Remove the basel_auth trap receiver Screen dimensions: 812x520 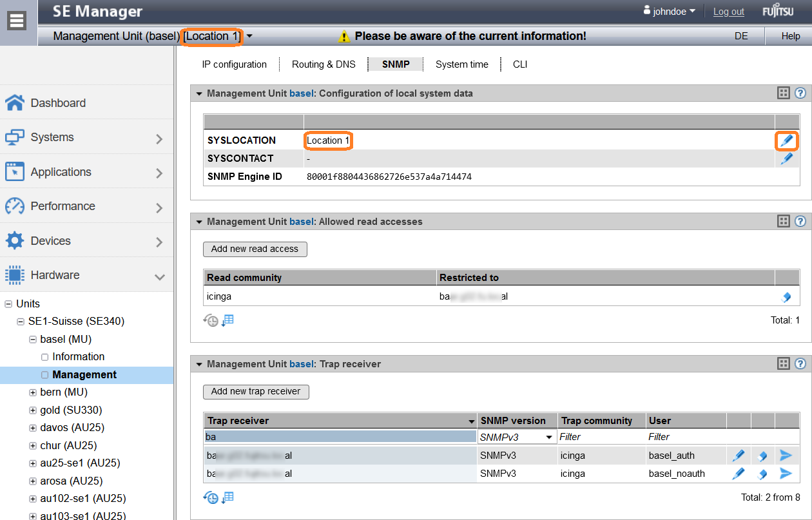point(762,456)
